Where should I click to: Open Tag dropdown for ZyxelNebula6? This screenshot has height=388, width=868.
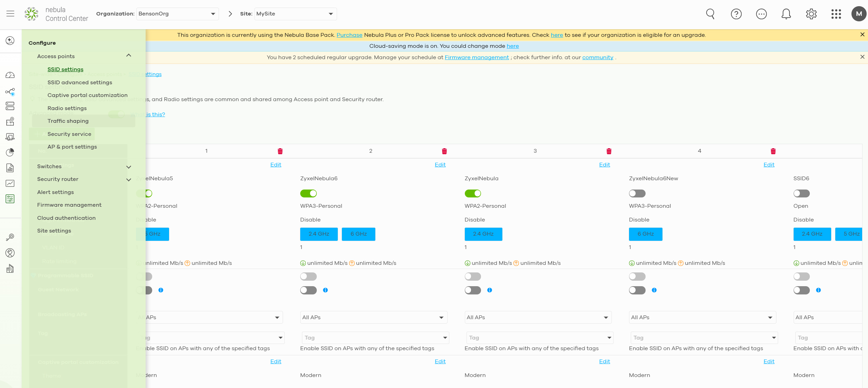[375, 338]
